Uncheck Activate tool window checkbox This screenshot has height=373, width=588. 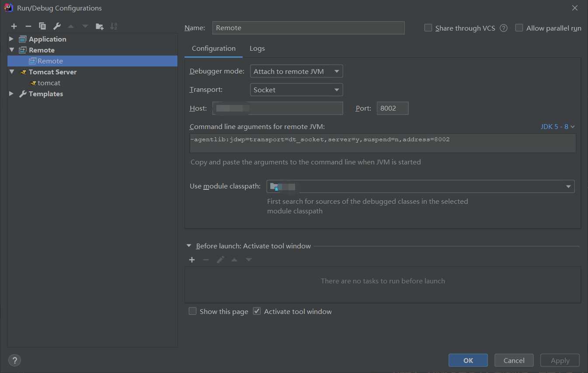point(257,311)
